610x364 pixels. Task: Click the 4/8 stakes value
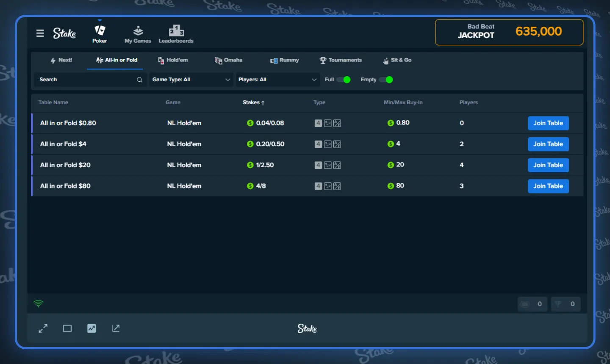tap(261, 186)
